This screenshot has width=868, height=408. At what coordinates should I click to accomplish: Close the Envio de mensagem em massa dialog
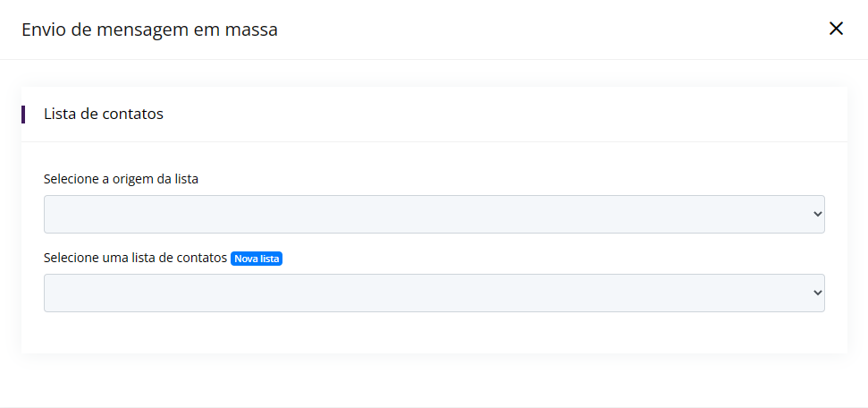pyautogui.click(x=835, y=29)
